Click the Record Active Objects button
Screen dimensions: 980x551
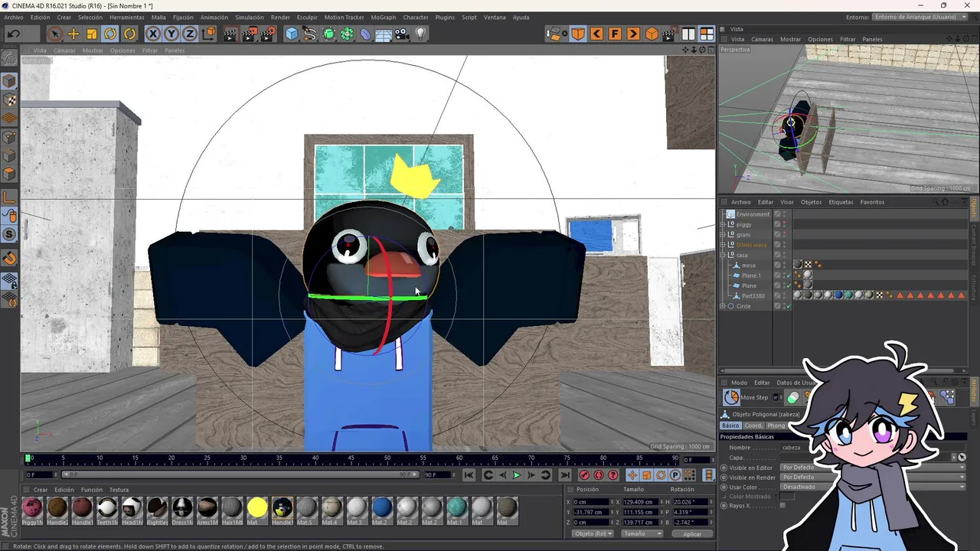click(584, 475)
